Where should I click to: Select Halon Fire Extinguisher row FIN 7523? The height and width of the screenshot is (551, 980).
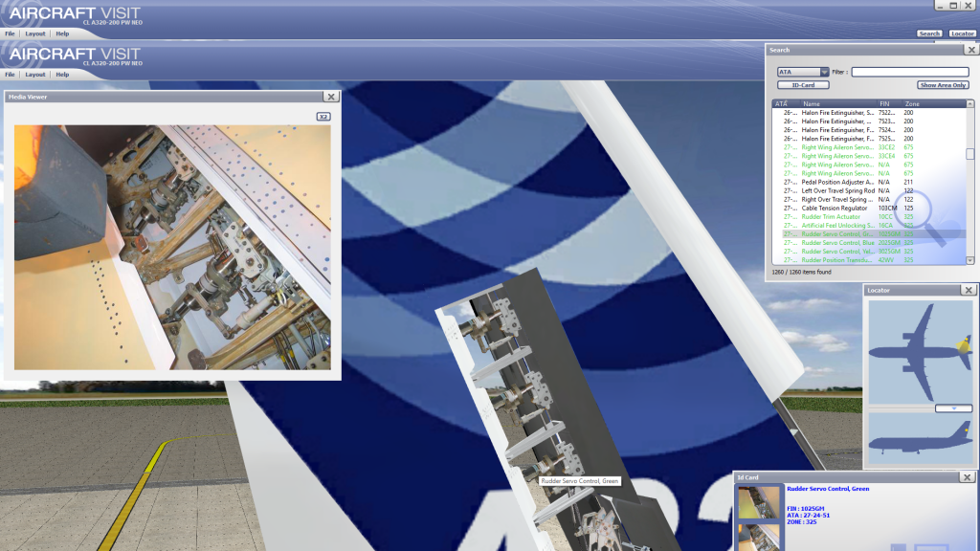click(x=870, y=121)
